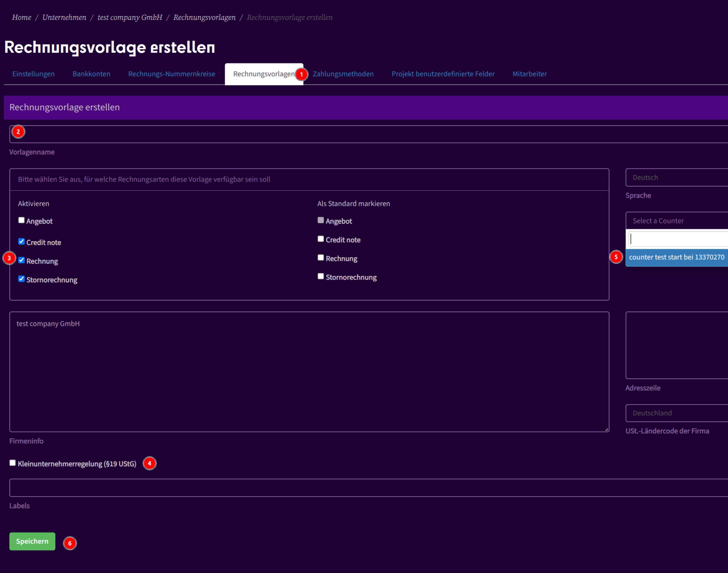728x573 pixels.
Task: Open test company GmbH breadcrumb link
Action: click(x=130, y=17)
